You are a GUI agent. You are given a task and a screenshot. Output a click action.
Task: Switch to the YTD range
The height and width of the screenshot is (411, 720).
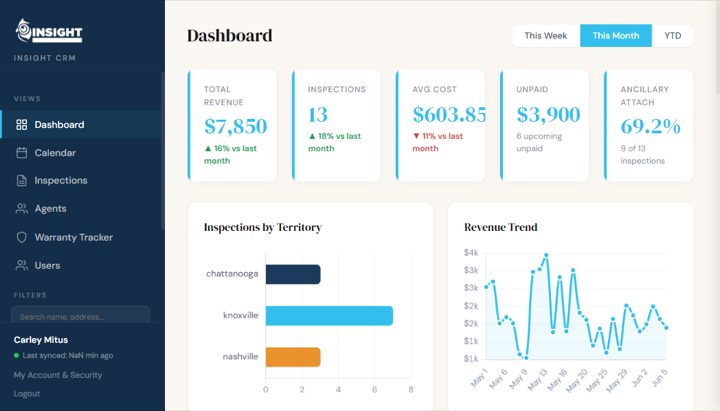click(x=673, y=35)
